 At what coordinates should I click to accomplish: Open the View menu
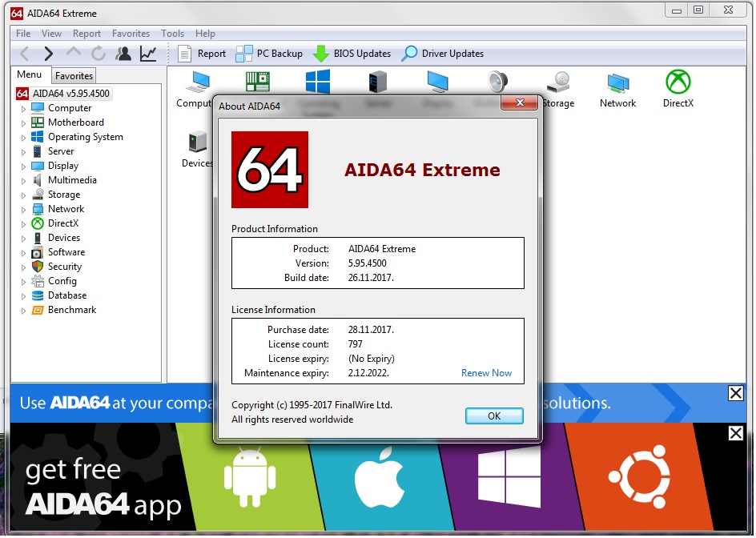tap(51, 34)
